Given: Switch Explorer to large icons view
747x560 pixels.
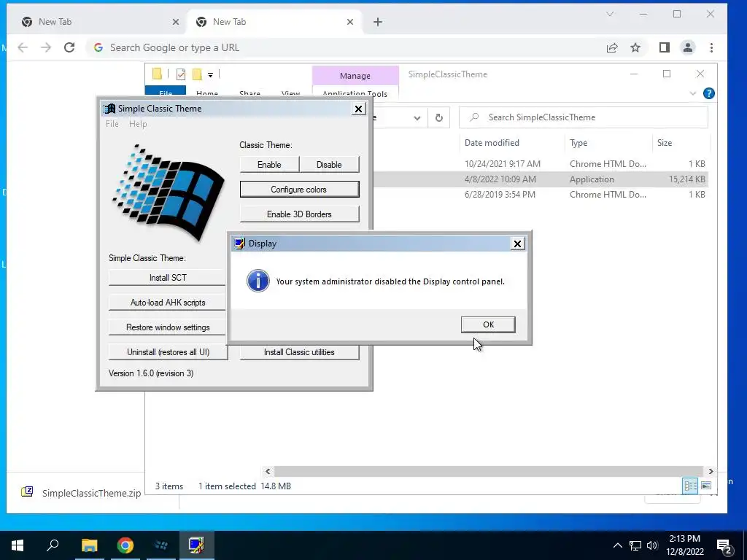Looking at the screenshot, I should coord(706,486).
